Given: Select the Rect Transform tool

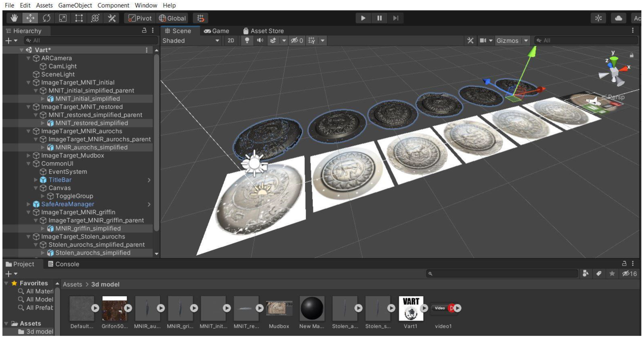Looking at the screenshot, I should click(79, 18).
